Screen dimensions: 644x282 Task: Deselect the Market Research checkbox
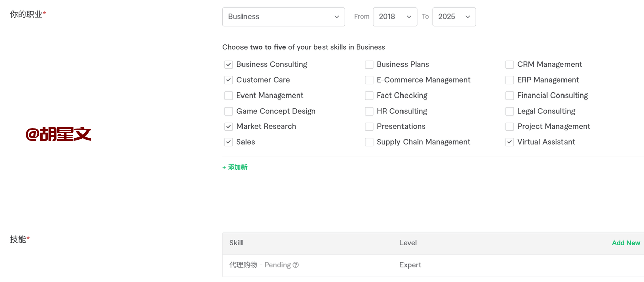click(x=229, y=127)
